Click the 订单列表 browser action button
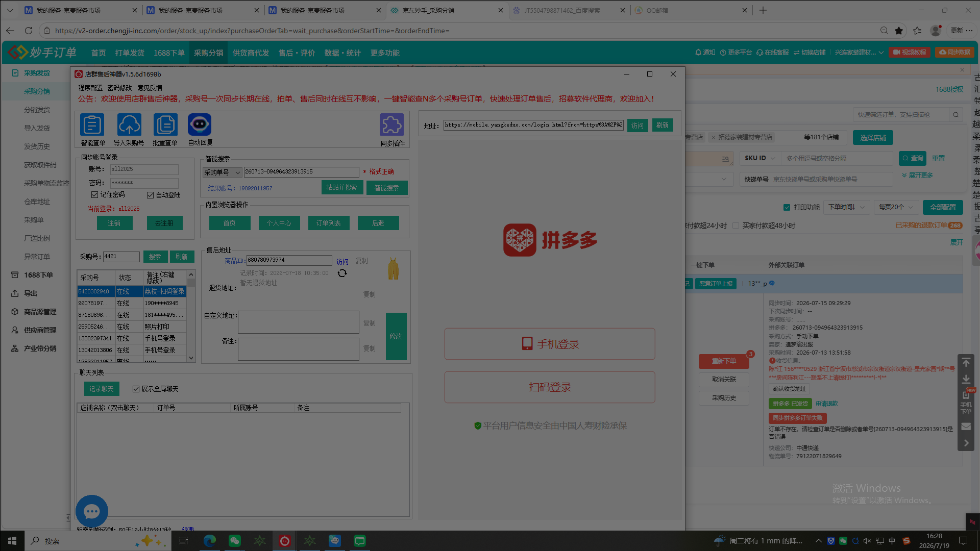Image resolution: width=980 pixels, height=551 pixels. [329, 223]
